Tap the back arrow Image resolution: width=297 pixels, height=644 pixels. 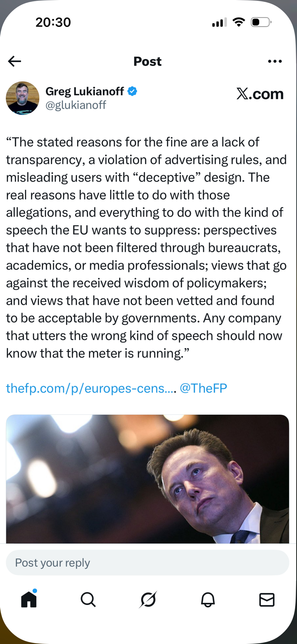pos(15,61)
